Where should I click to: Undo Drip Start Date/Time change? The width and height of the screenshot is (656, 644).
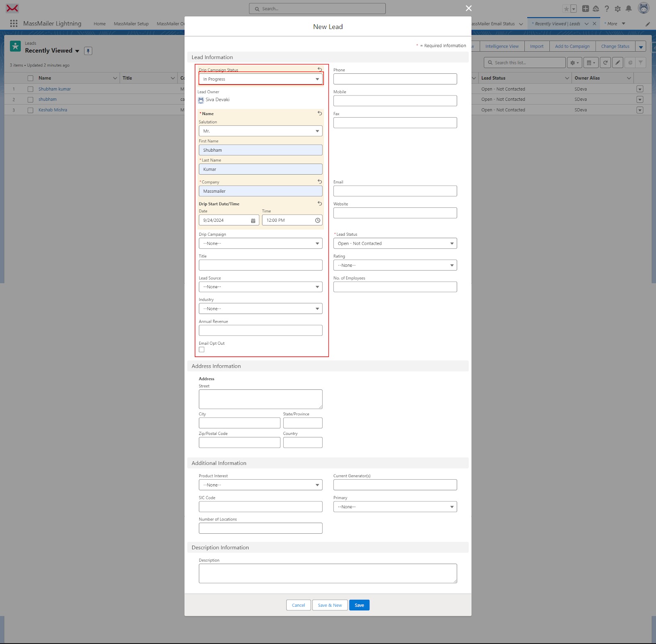[320, 203]
